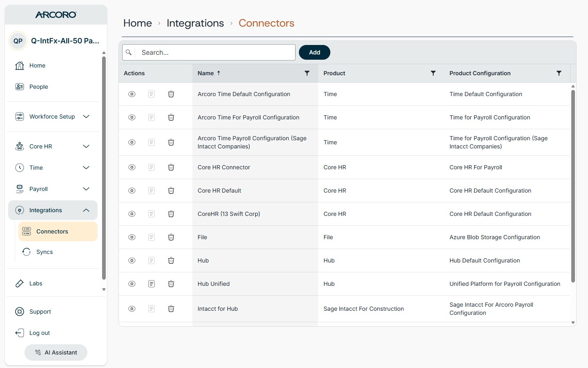Open the Connectors sidebar item
This screenshot has height=368, width=588.
tap(58, 231)
